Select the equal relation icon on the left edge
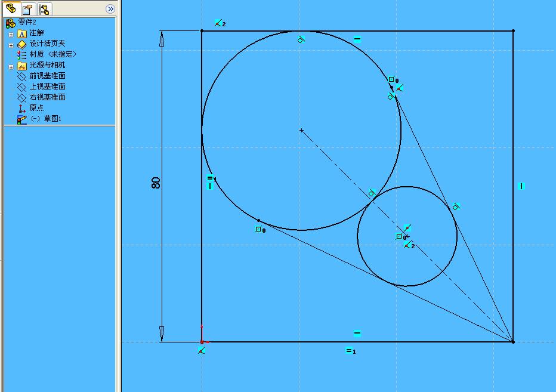The height and width of the screenshot is (392, 556). tap(211, 178)
